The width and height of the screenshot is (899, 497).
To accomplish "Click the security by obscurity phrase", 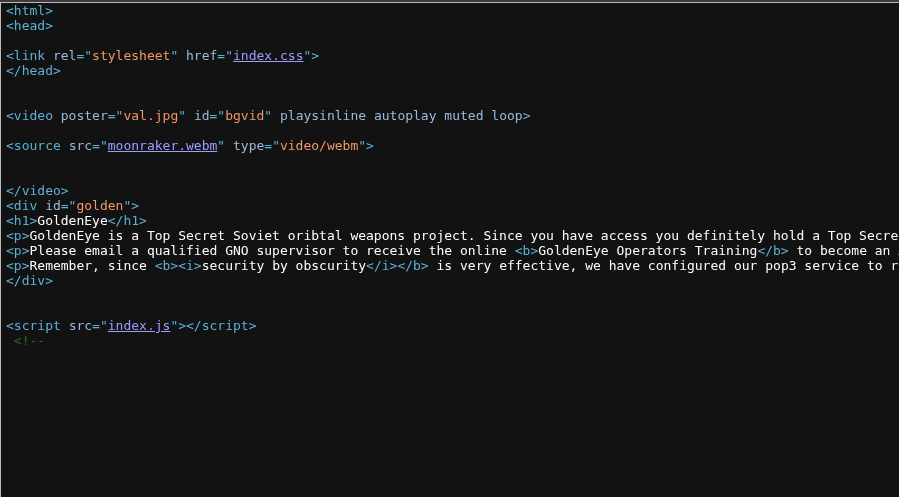I will [x=283, y=265].
